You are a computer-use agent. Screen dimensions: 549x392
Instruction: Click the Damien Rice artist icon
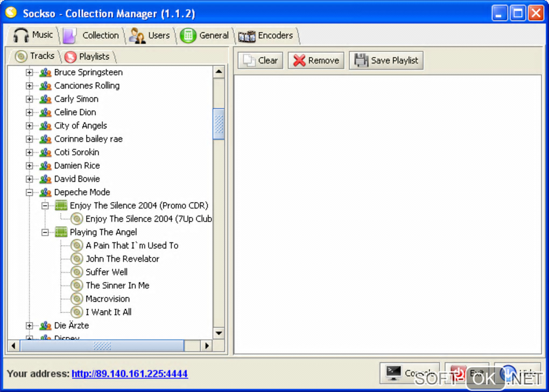coord(46,166)
